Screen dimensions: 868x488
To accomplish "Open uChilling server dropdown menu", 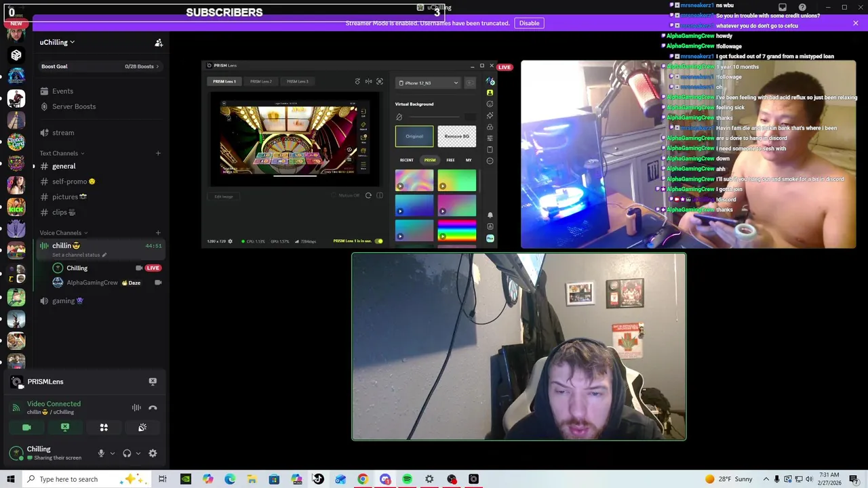I will (57, 42).
